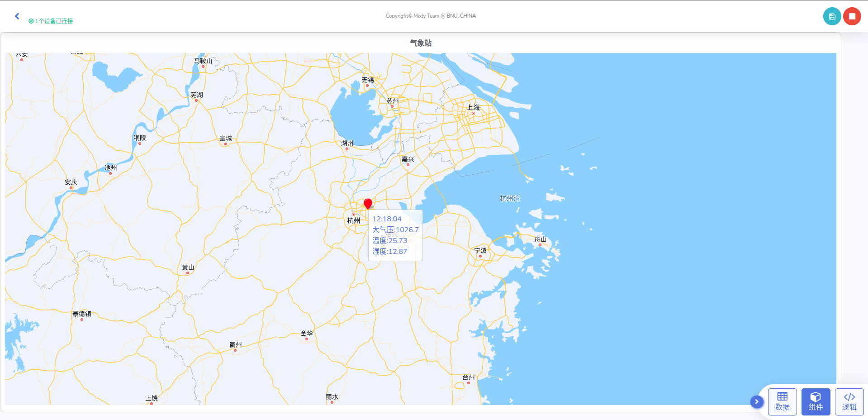Stop running with the red button

852,16
